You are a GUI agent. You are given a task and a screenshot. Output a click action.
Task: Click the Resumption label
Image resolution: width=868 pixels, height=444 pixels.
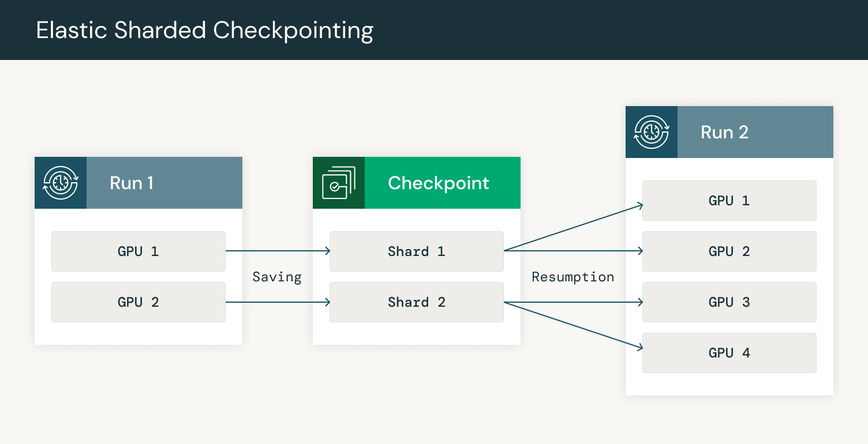[573, 277]
